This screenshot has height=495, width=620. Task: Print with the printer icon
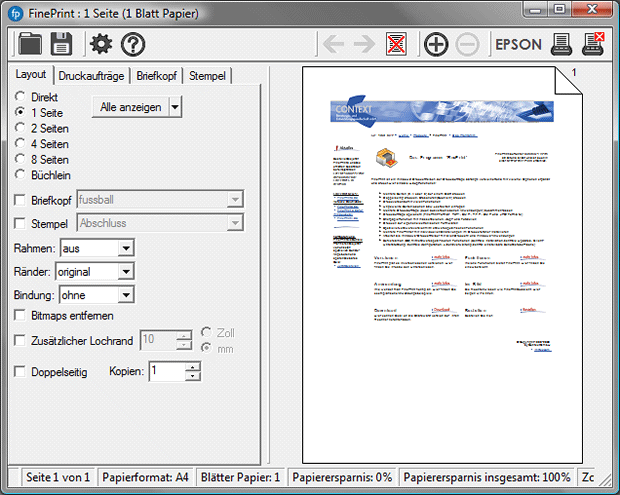coord(561,44)
